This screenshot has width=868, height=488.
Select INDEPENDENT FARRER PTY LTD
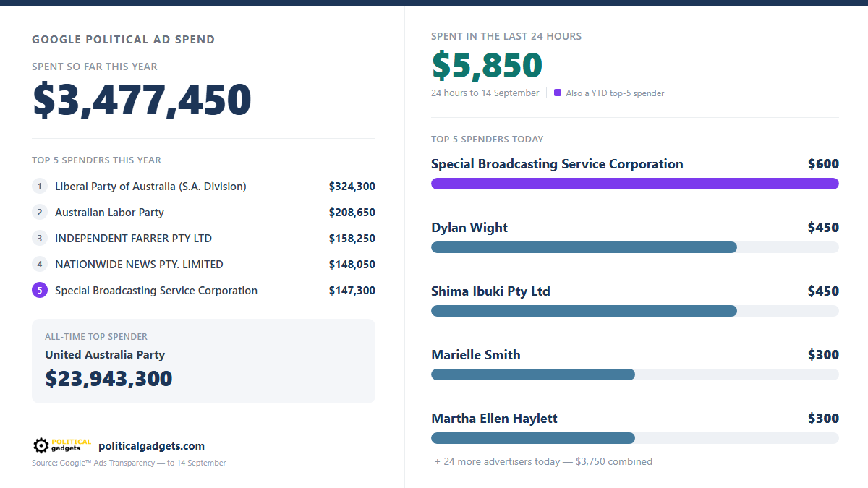point(133,239)
